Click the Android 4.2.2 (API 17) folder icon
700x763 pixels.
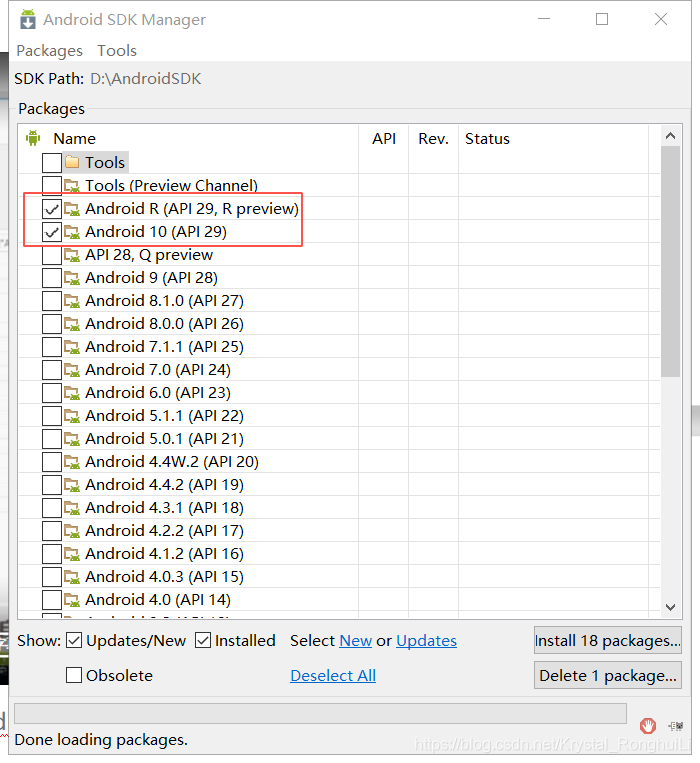click(x=72, y=530)
